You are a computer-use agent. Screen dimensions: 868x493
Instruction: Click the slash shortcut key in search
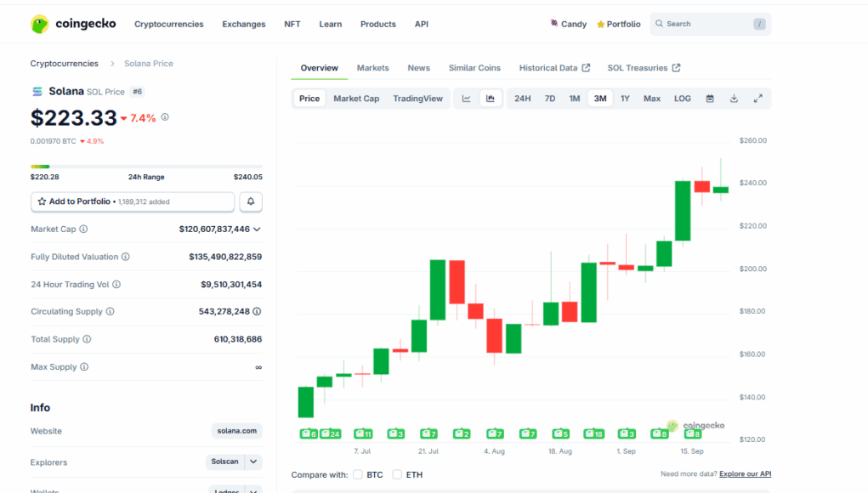coord(759,24)
